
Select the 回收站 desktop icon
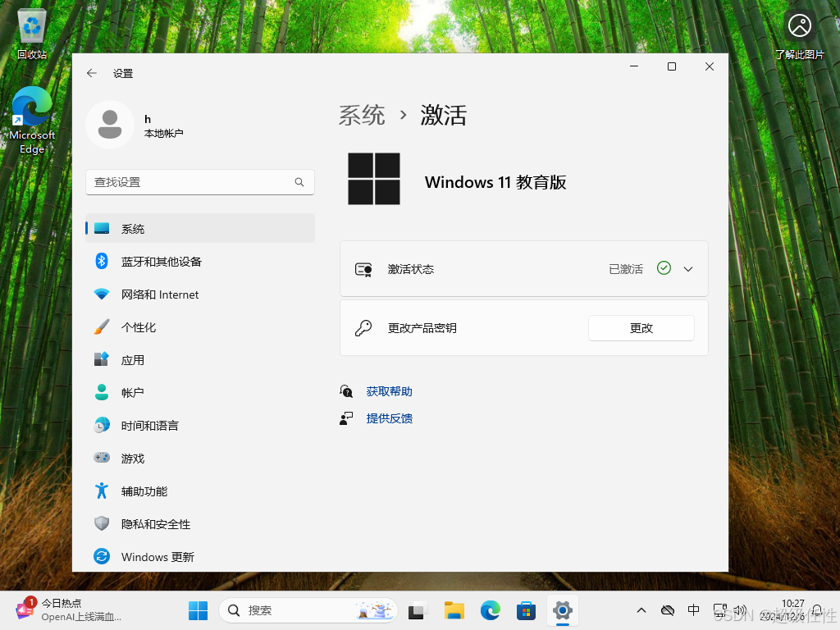pos(32,34)
